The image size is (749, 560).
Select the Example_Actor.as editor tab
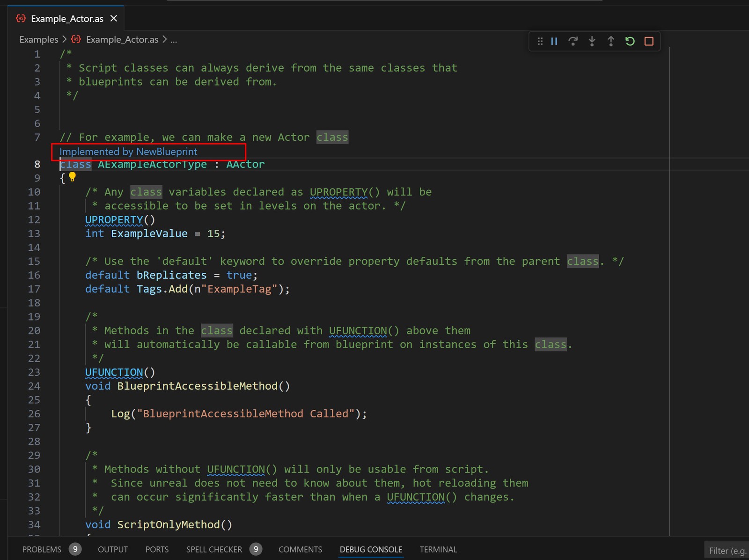(66, 18)
